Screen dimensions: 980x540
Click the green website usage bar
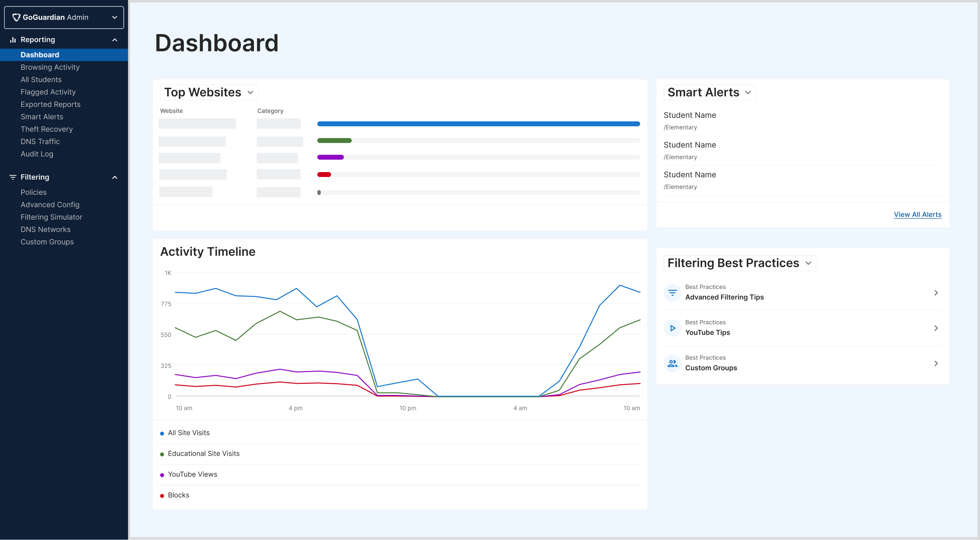pyautogui.click(x=334, y=141)
